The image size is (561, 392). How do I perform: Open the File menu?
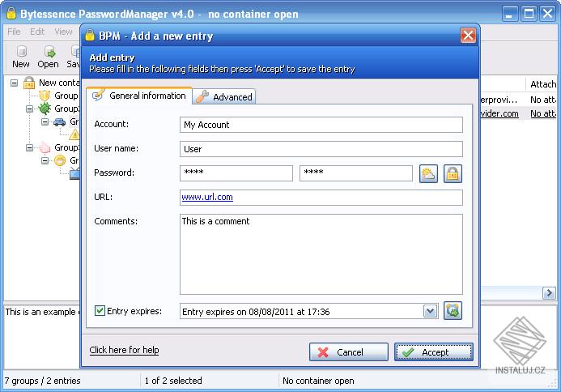pyautogui.click(x=14, y=32)
